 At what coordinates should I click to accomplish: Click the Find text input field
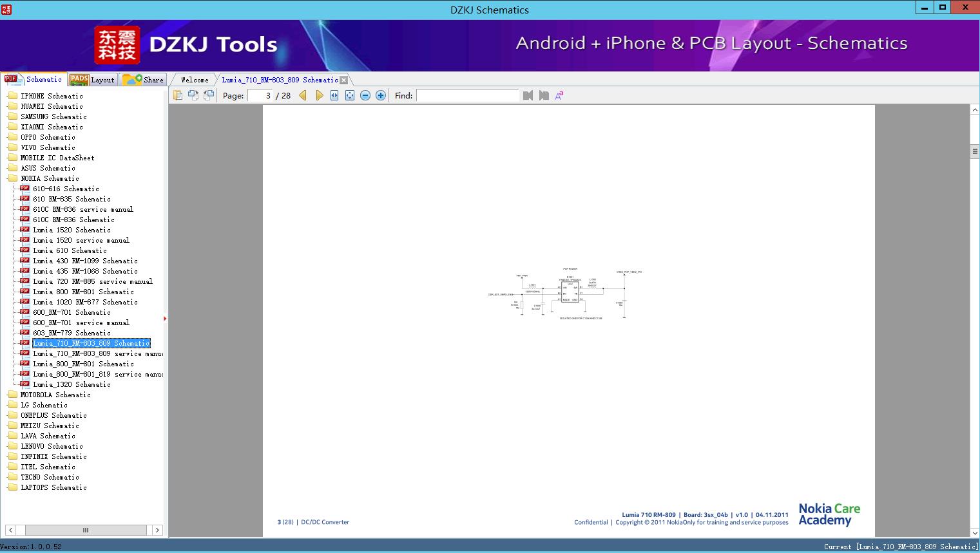click(x=467, y=95)
